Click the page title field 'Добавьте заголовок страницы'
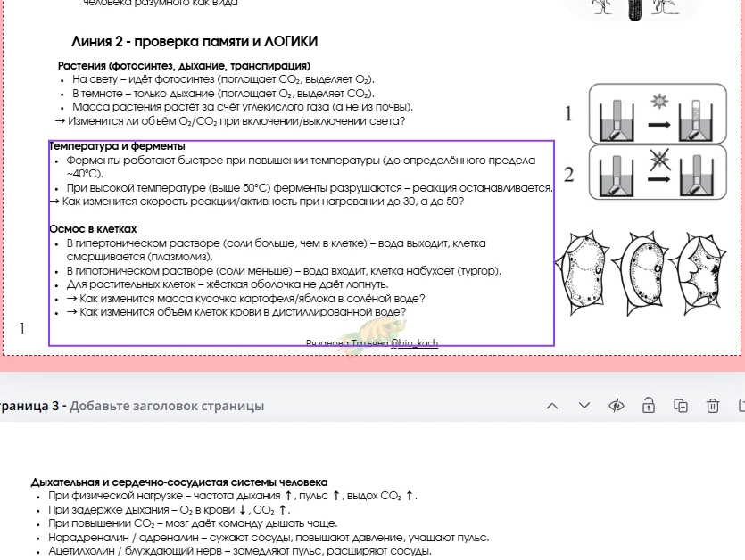This screenshot has width=745, height=560. pyautogui.click(x=167, y=406)
